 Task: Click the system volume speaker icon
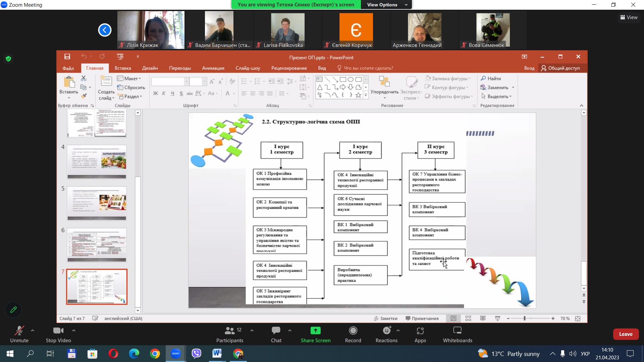(x=573, y=354)
